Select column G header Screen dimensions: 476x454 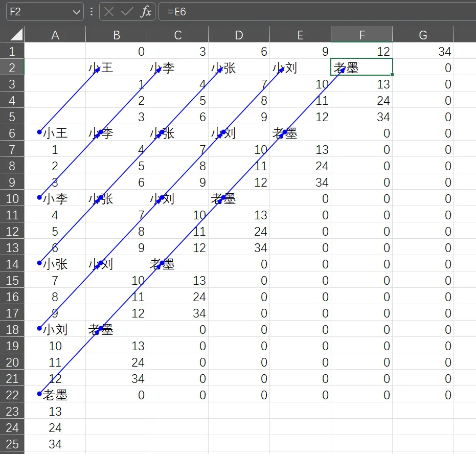[x=423, y=35]
